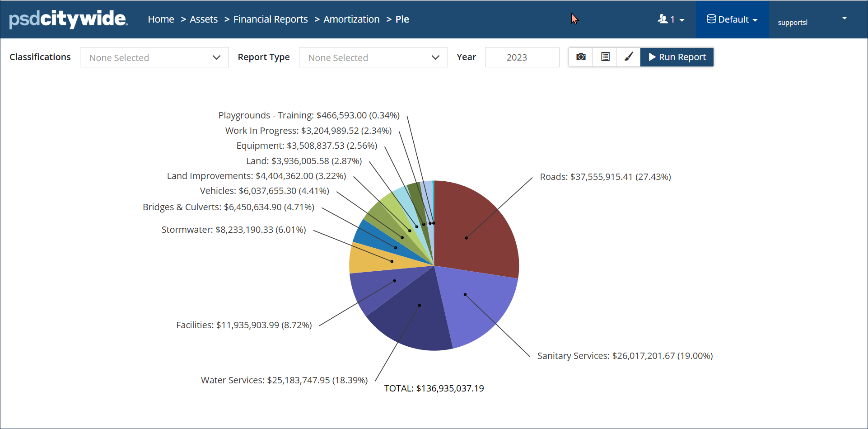Click the Facilities chart label
The width and height of the screenshot is (868, 429).
(244, 325)
